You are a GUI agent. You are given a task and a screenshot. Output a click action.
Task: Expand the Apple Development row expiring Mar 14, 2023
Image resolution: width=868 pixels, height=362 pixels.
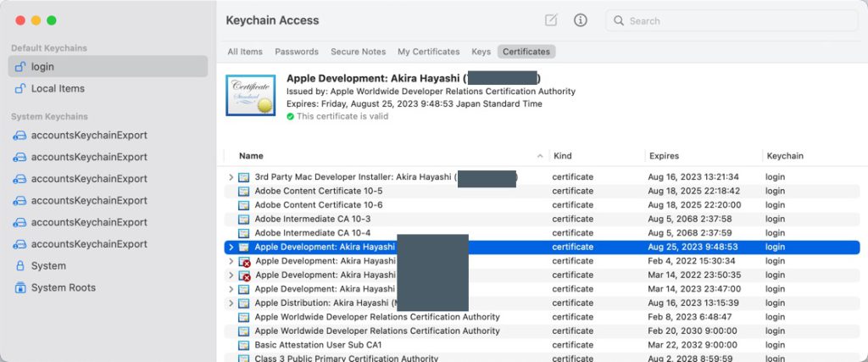pyautogui.click(x=231, y=289)
